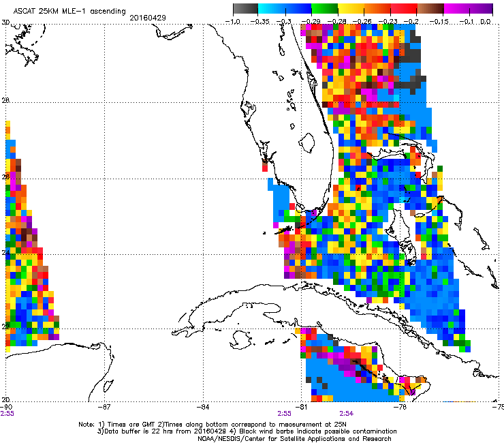Click the '-0.15' color scale label
Viewport: 504px width, 443px height.
point(439,22)
